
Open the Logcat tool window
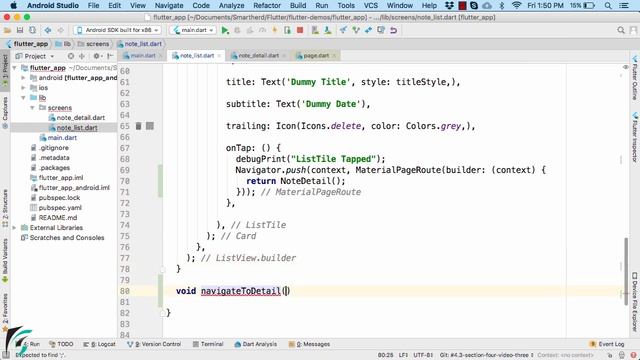[99, 344]
